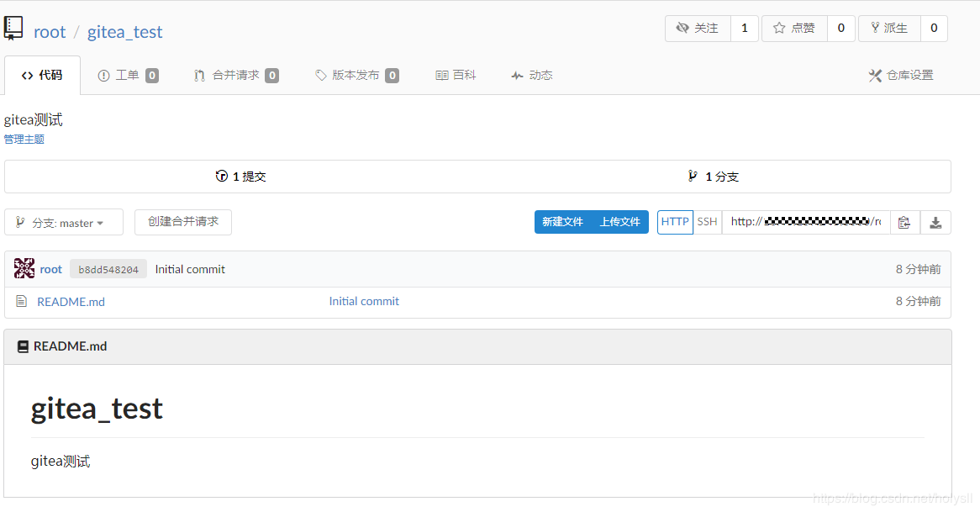The width and height of the screenshot is (980, 512).
Task: Open 创建合并请求
Action: pyautogui.click(x=182, y=222)
